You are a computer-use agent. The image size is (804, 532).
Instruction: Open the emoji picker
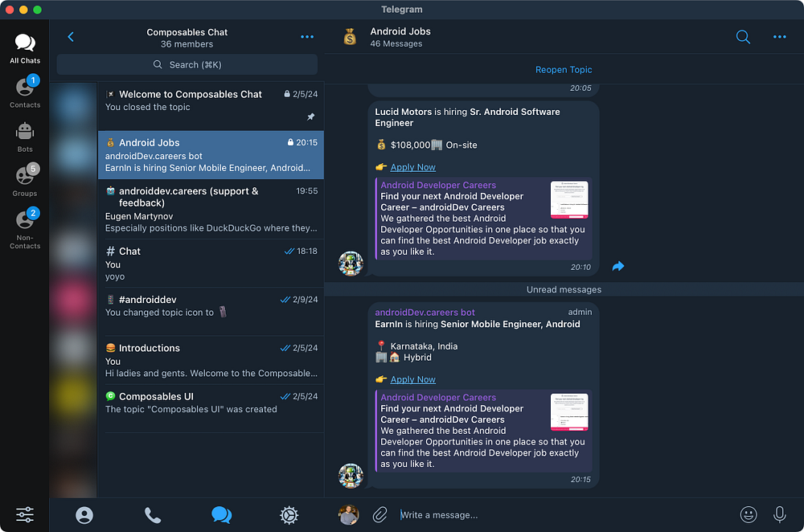coord(749,514)
